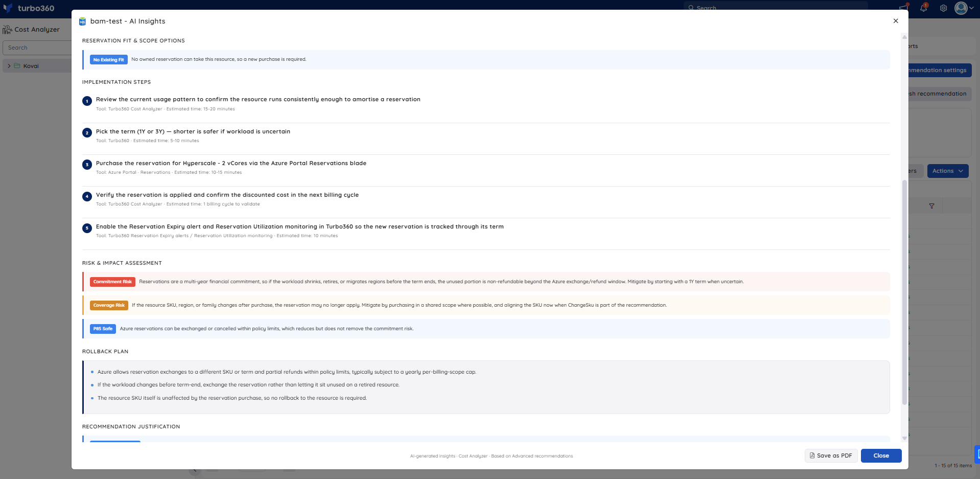Viewport: 980px width, 479px height.
Task: Click the bam-test SQL resource icon
Action: pos(82,21)
